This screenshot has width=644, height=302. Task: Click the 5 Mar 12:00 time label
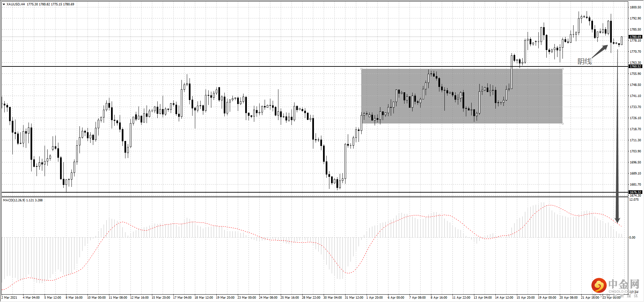pyautogui.click(x=53, y=298)
